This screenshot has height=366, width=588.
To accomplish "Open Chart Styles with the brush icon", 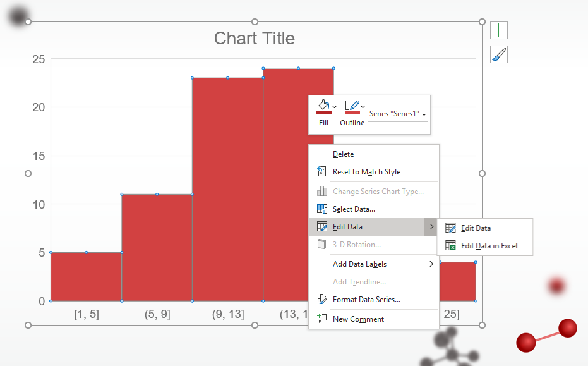I will coord(498,54).
